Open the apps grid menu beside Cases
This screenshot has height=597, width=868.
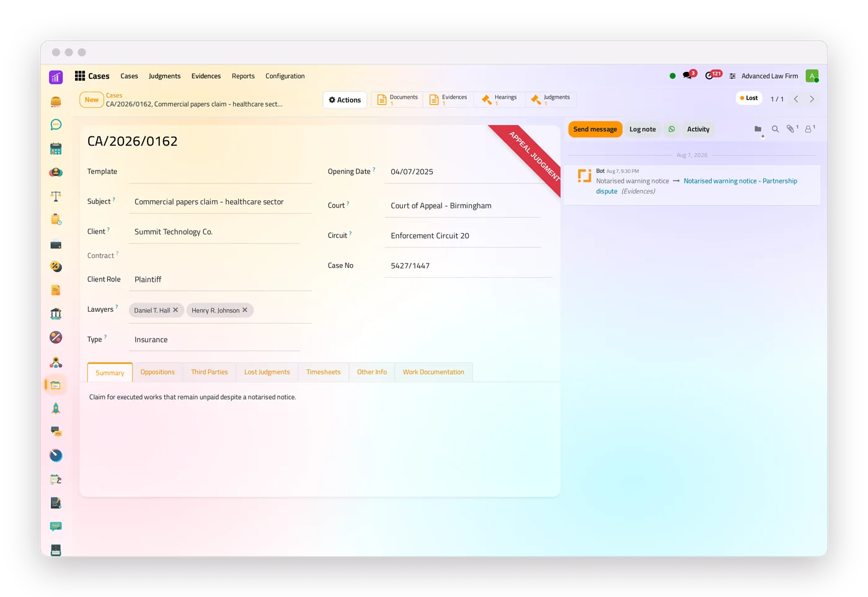[x=80, y=76]
